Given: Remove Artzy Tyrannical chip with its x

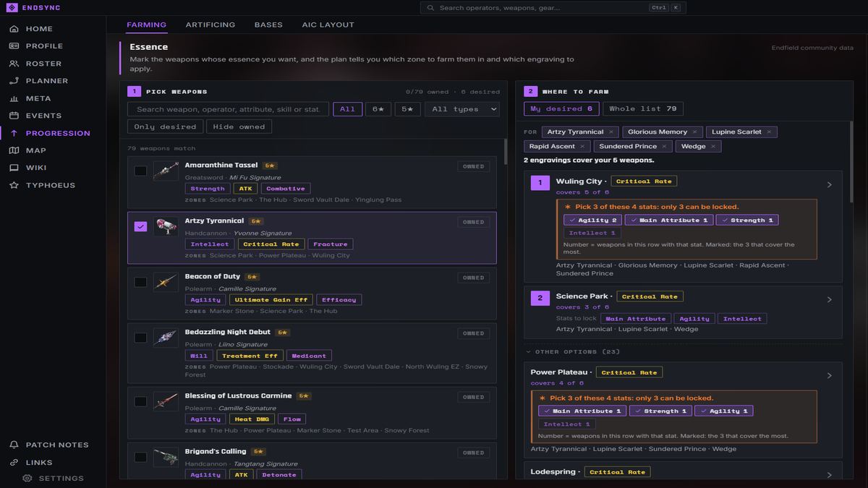Looking at the screenshot, I should click(611, 132).
